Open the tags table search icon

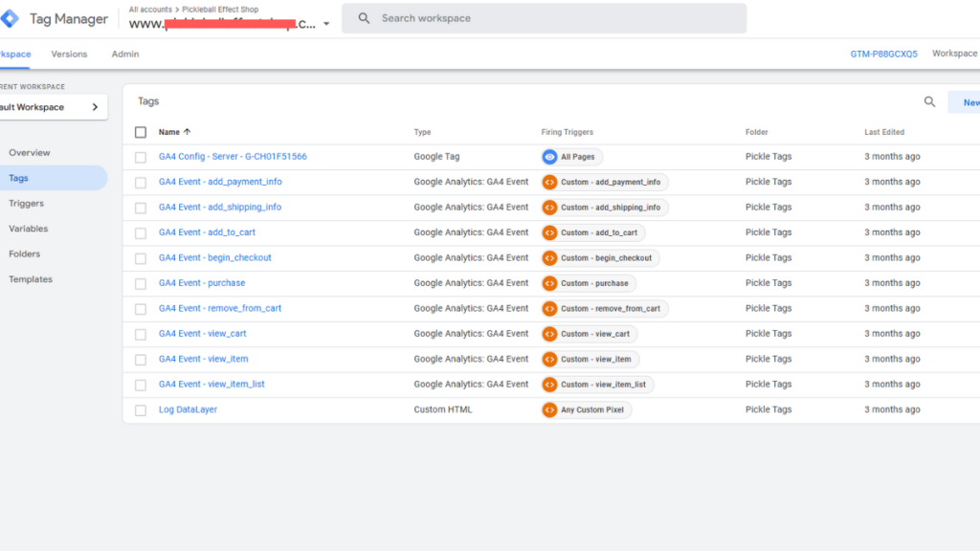[929, 101]
